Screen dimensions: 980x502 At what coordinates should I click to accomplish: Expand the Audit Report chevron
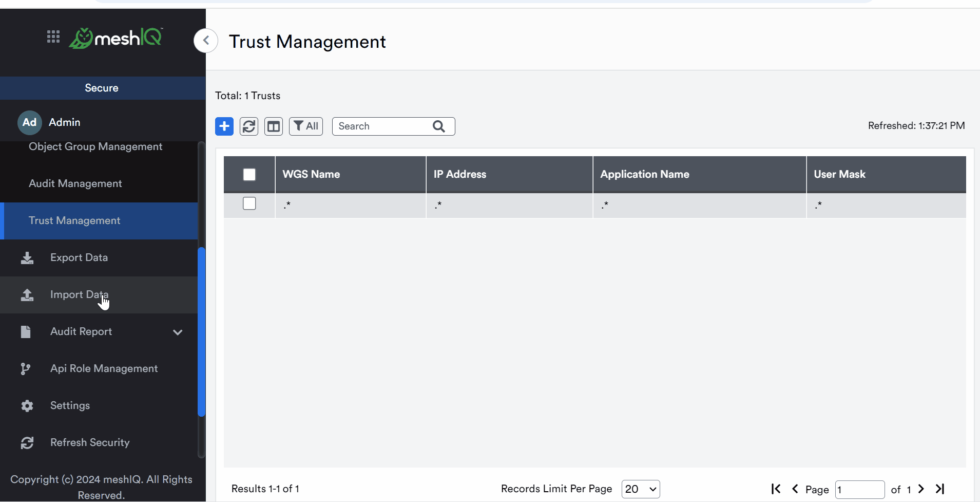tap(178, 332)
